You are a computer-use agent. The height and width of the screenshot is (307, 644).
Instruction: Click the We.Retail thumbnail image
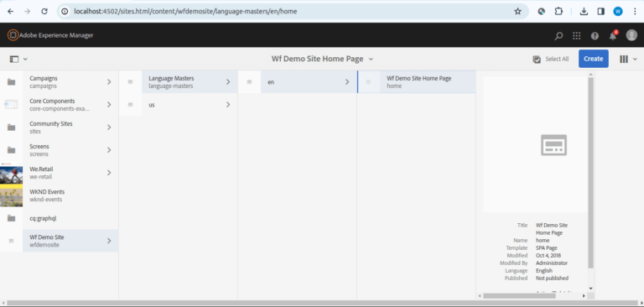pos(11,173)
